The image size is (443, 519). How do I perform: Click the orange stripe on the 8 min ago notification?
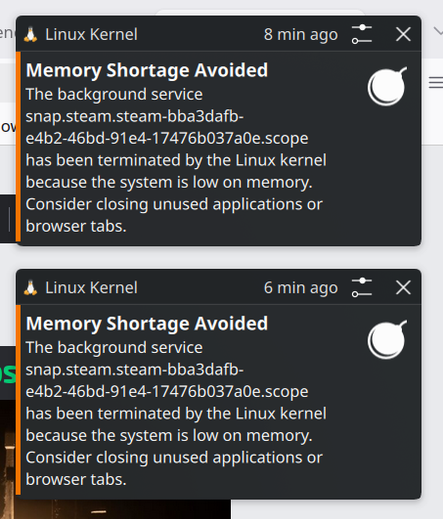pos(18,146)
